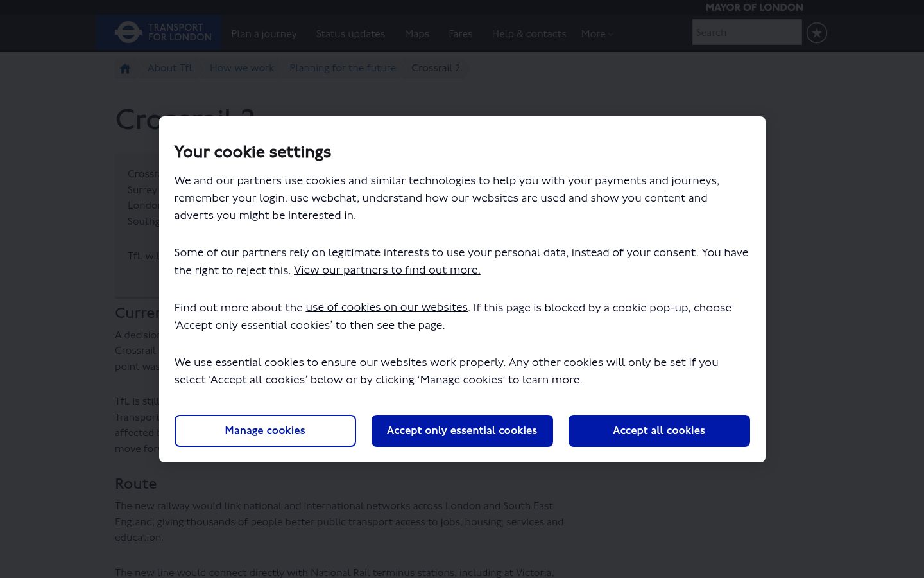Click the Manage cookies button
Viewport: 924px width, 578px height.
(265, 431)
